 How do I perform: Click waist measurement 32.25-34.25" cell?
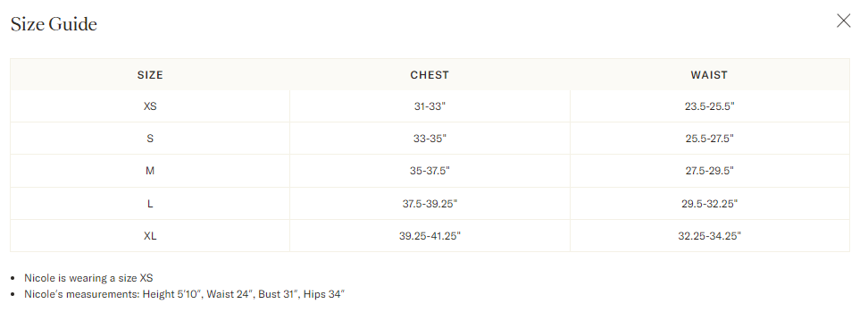tap(709, 236)
